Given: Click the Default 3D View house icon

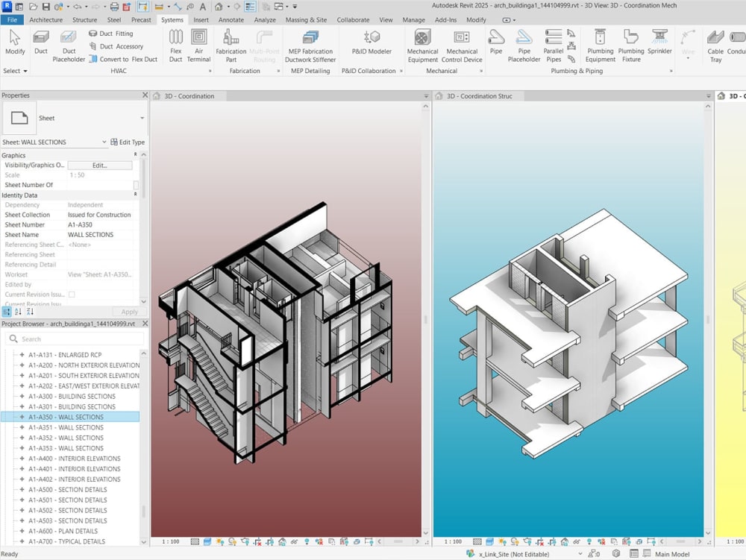Looking at the screenshot, I should (x=219, y=7).
